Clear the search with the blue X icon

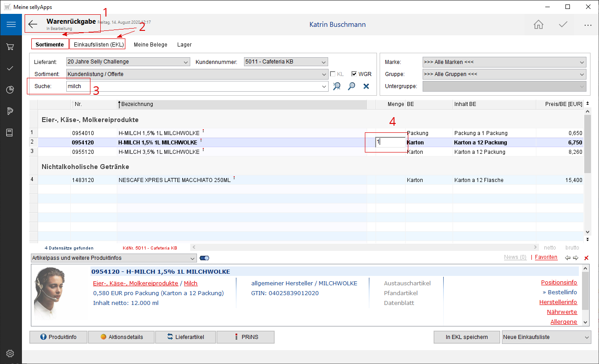coord(366,86)
